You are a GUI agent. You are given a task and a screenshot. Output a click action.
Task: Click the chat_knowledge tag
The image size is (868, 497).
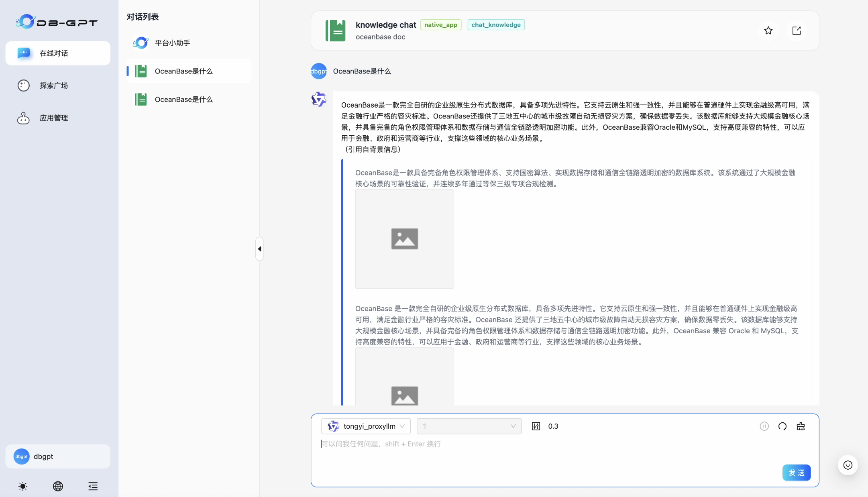click(x=496, y=24)
